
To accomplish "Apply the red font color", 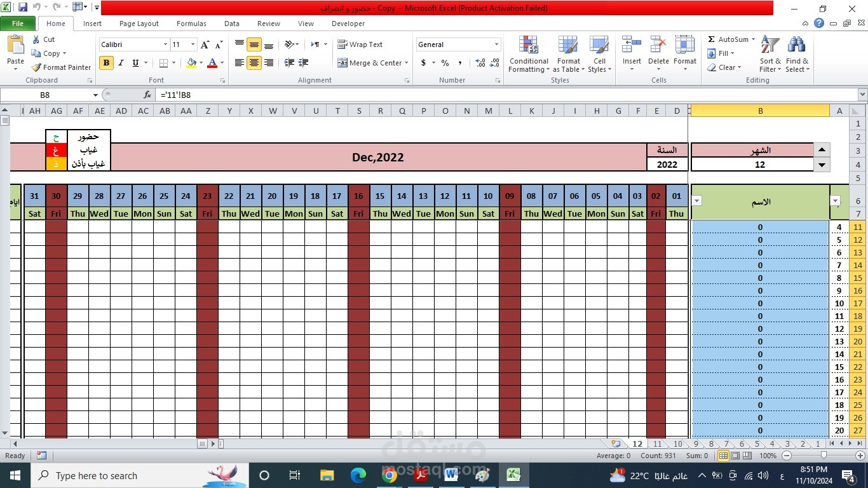I will tap(212, 63).
